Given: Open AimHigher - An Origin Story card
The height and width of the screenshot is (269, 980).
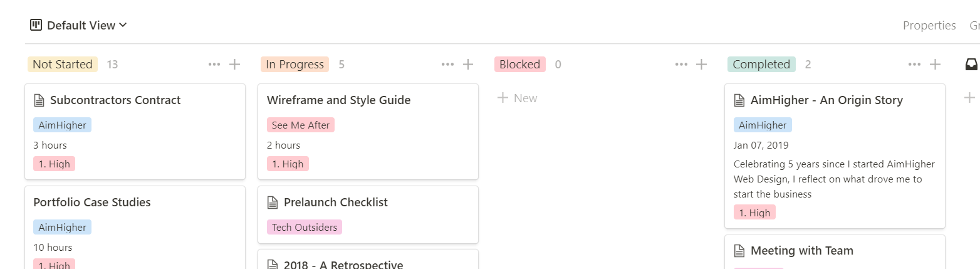Looking at the screenshot, I should click(826, 100).
